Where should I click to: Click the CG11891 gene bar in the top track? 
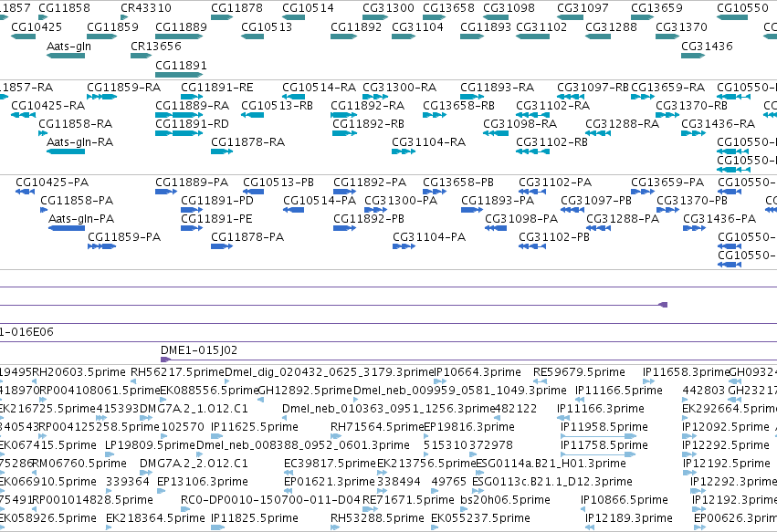click(x=179, y=75)
